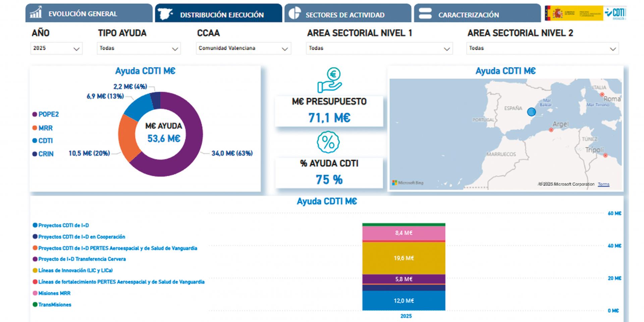Click the pie chart icon on Sectores de Actividad
Image resolution: width=644 pixels, height=322 pixels.
point(294,13)
